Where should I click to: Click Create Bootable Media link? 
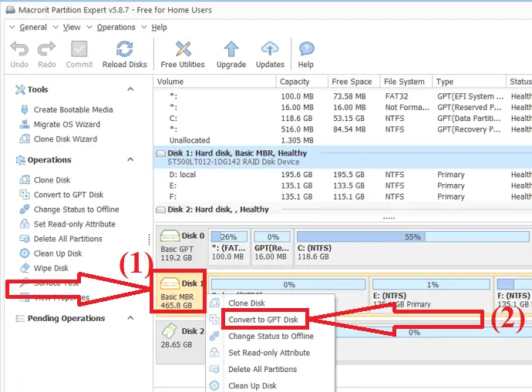(73, 109)
